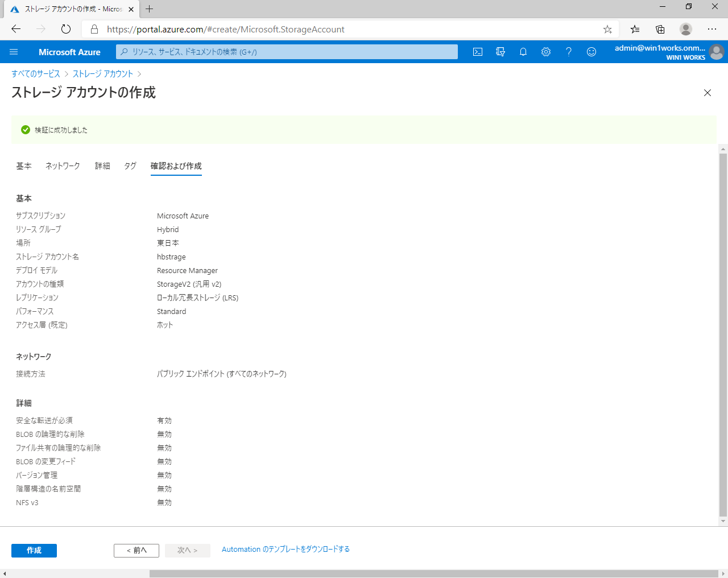Select the Resource Manager value
The width and height of the screenshot is (728, 578).
click(x=187, y=271)
